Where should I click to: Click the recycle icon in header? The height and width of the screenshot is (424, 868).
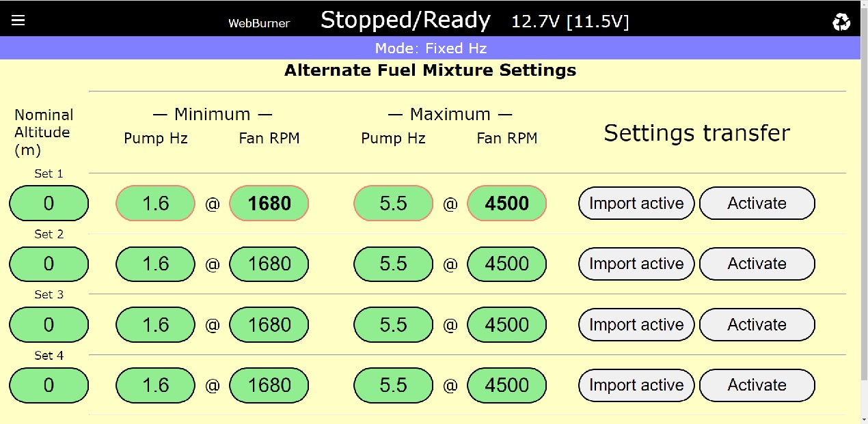coord(841,22)
